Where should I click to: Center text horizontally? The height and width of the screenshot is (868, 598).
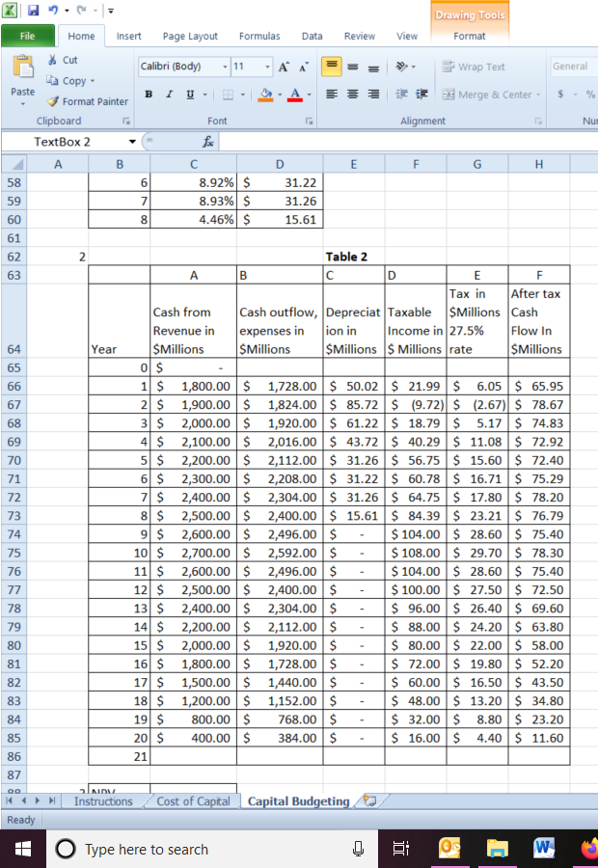pyautogui.click(x=353, y=95)
